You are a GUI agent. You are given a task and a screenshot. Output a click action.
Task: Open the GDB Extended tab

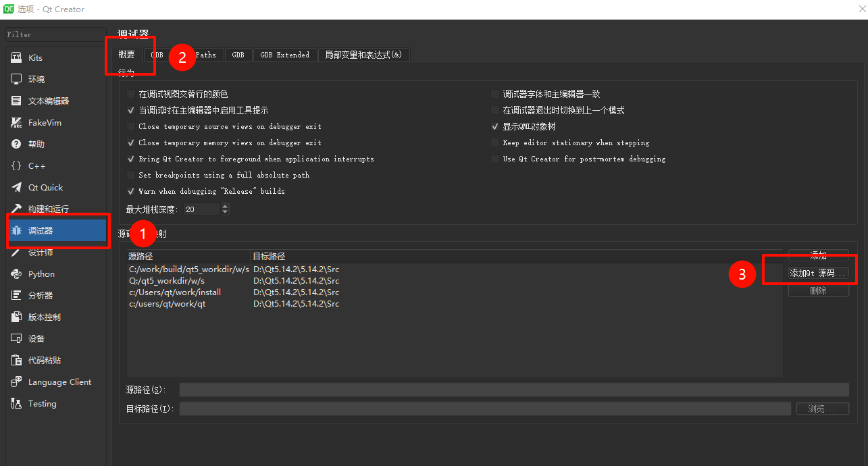point(285,55)
